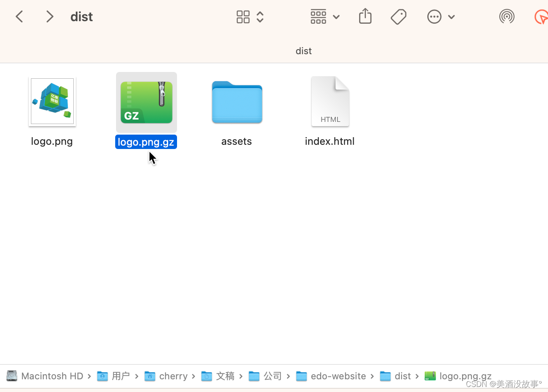The image size is (548, 392).
Task: Select the GZ archive icon
Action: [x=147, y=102]
